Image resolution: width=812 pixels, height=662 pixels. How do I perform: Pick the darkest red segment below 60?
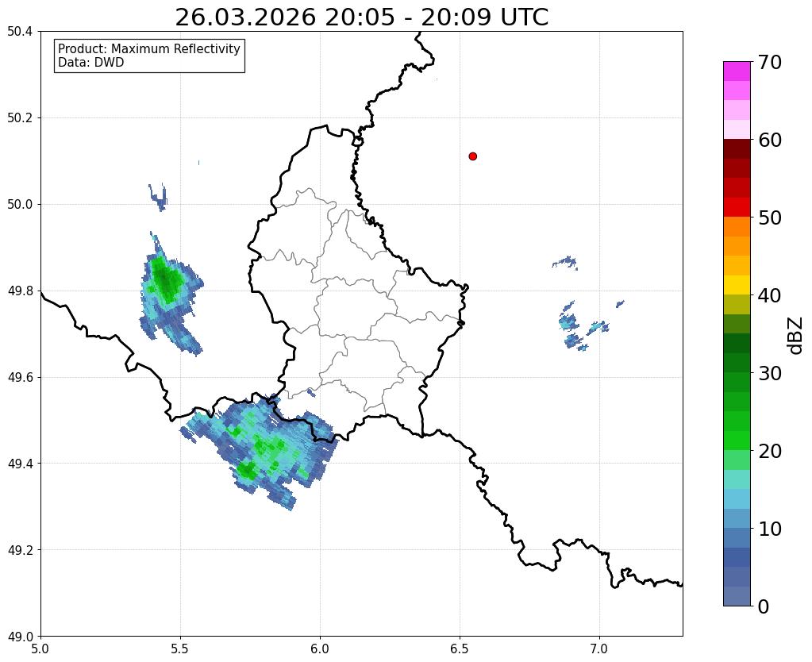737,149
